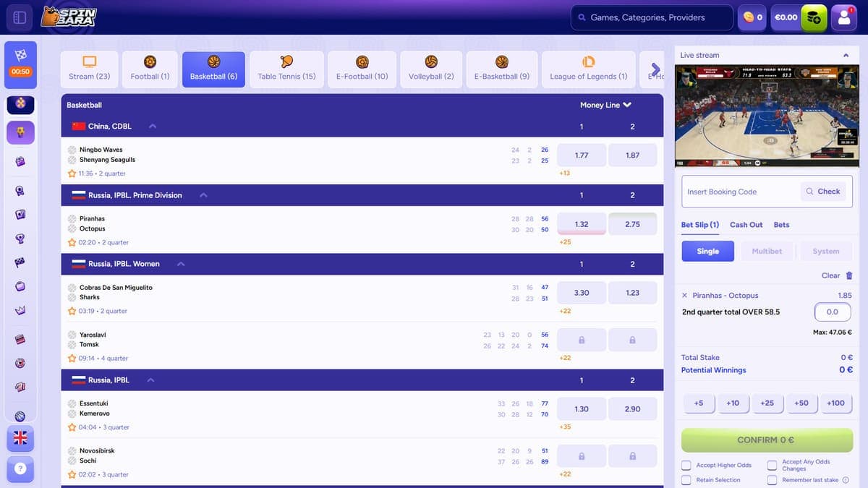The image size is (868, 488).
Task: Switch to the E-Football (10) tab
Action: pyautogui.click(x=362, y=69)
